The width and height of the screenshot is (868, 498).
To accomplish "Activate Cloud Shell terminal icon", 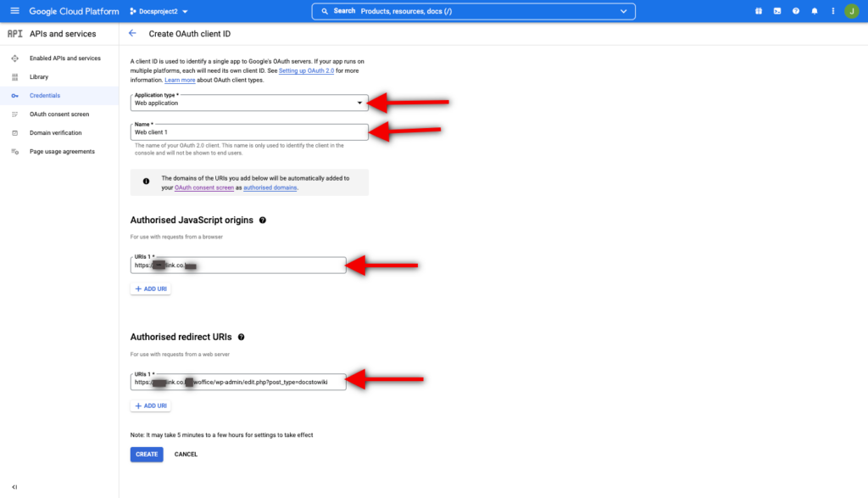I will (x=776, y=11).
